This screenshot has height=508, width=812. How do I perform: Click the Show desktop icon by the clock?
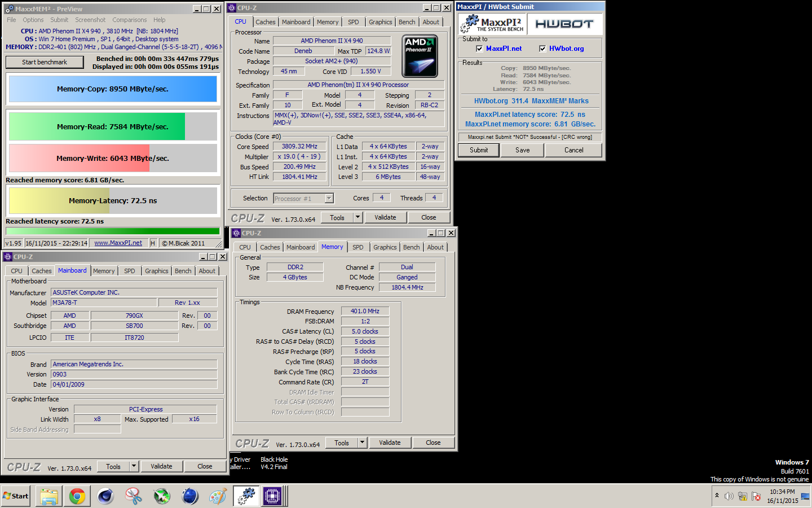pos(805,496)
